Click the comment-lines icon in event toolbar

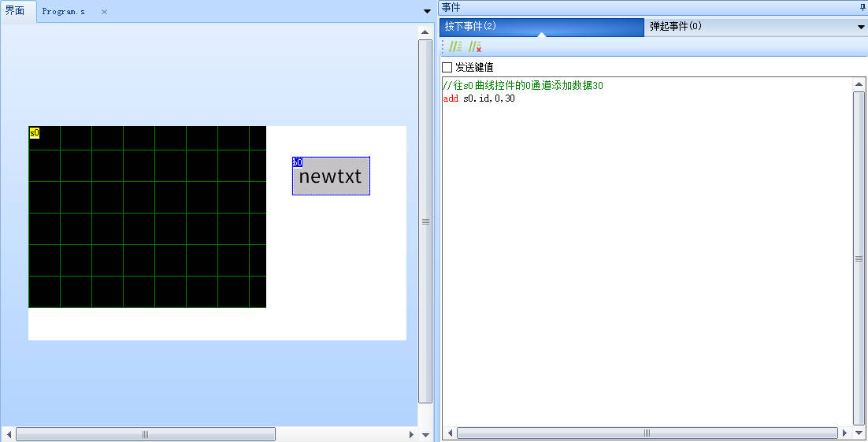point(455,47)
